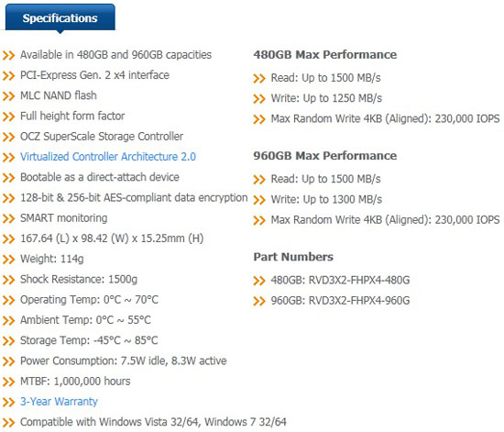Click arrow bullet beside MLC NAND flash

8,96
